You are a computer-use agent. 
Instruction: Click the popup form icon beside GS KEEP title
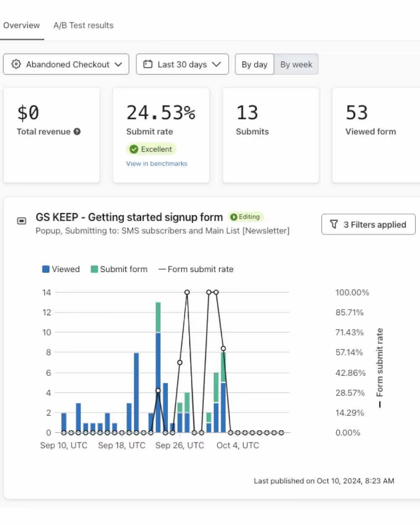tap(21, 220)
